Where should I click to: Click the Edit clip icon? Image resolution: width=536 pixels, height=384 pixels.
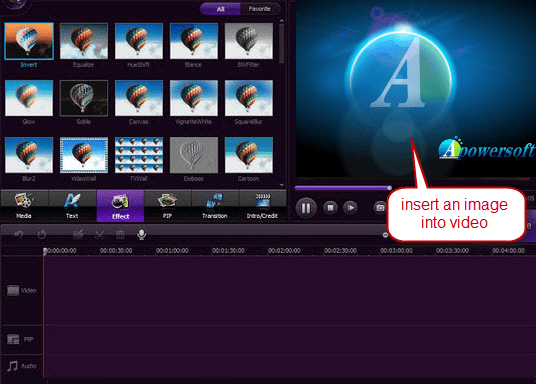pos(78,235)
